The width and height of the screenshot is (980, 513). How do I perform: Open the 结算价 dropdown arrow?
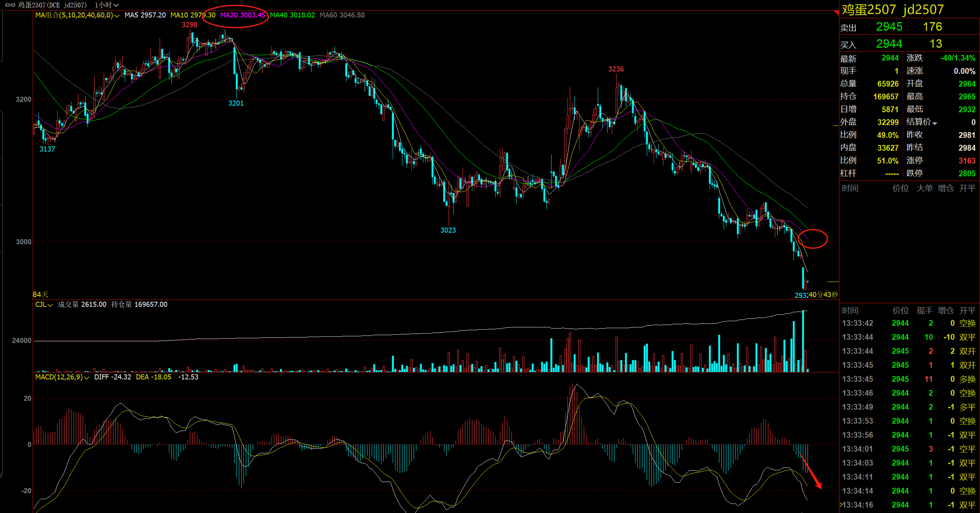pyautogui.click(x=935, y=123)
